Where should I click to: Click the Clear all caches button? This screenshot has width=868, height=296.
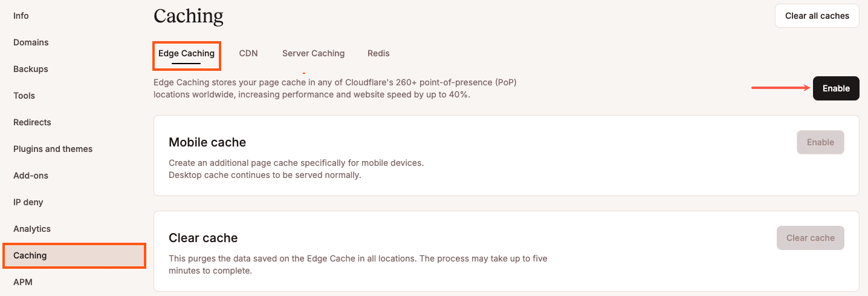[x=817, y=16]
